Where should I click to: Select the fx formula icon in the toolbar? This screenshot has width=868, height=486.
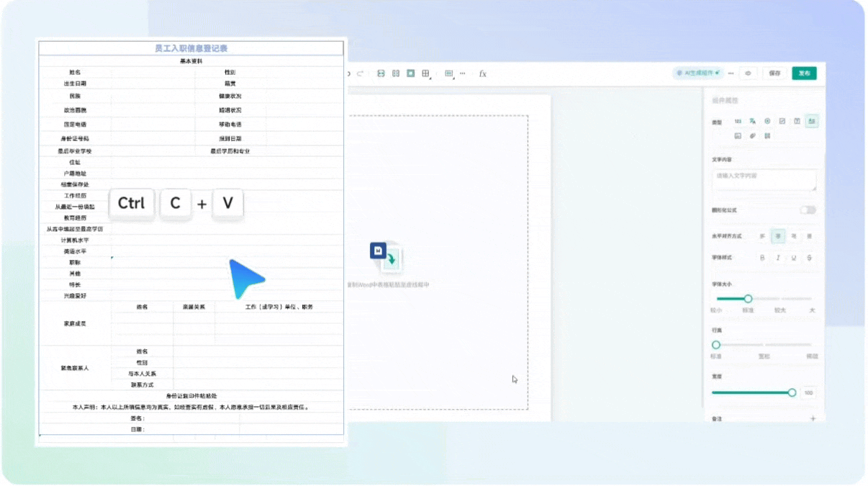482,73
